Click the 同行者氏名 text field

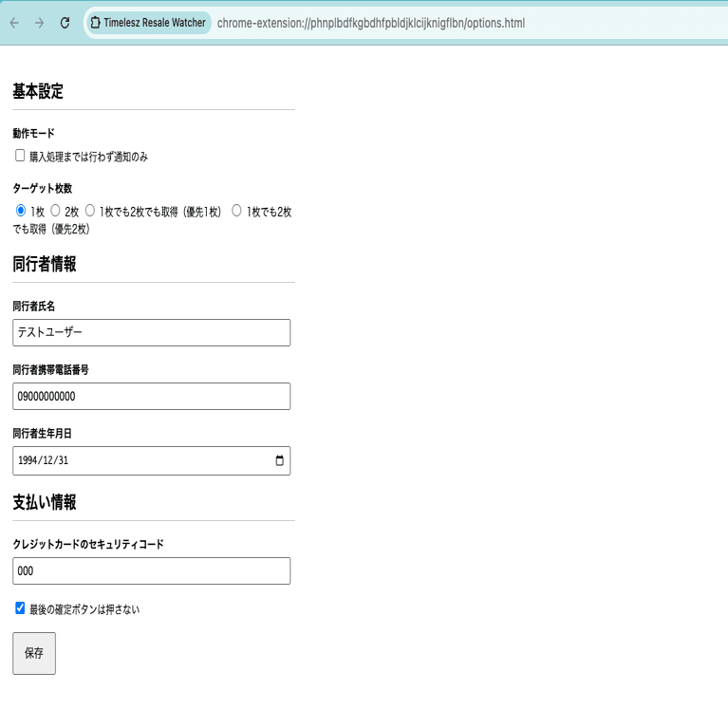pyautogui.click(x=151, y=332)
